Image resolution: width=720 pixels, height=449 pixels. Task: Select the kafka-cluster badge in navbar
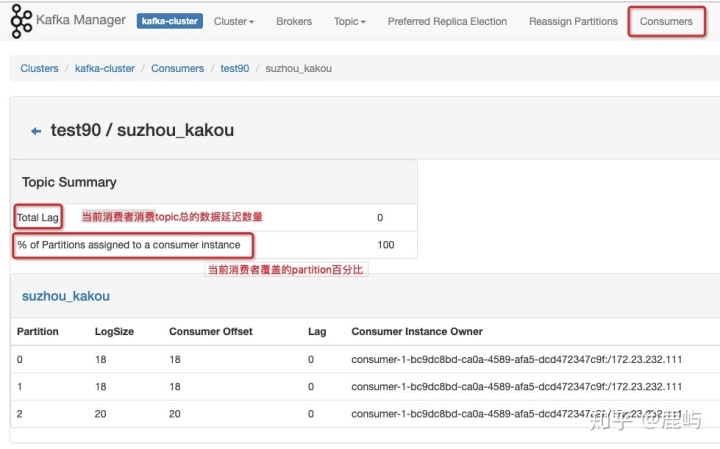(169, 21)
